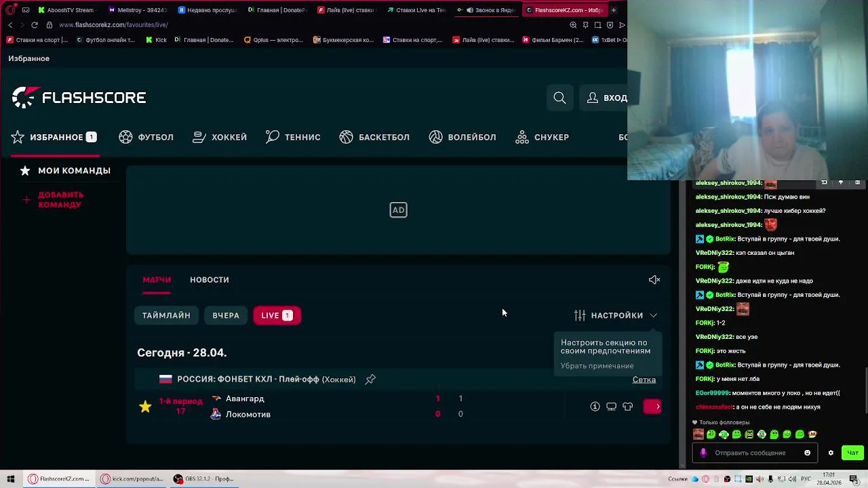
Task: Switch to the Новости tab
Action: 210,280
